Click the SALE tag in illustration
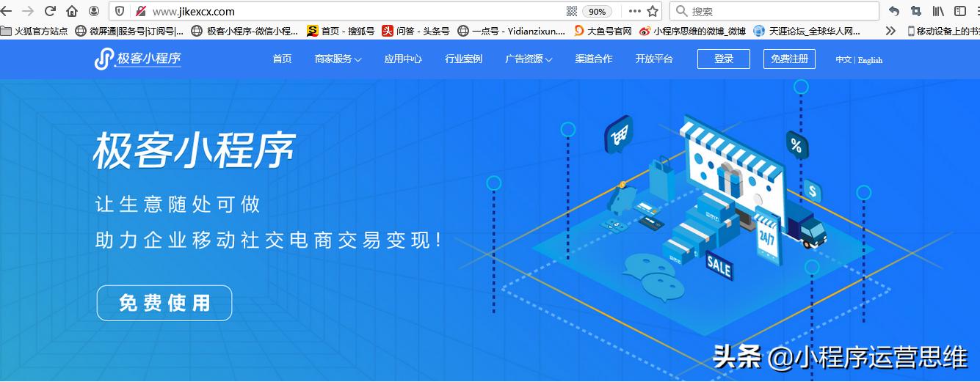The width and height of the screenshot is (980, 382). click(x=719, y=265)
